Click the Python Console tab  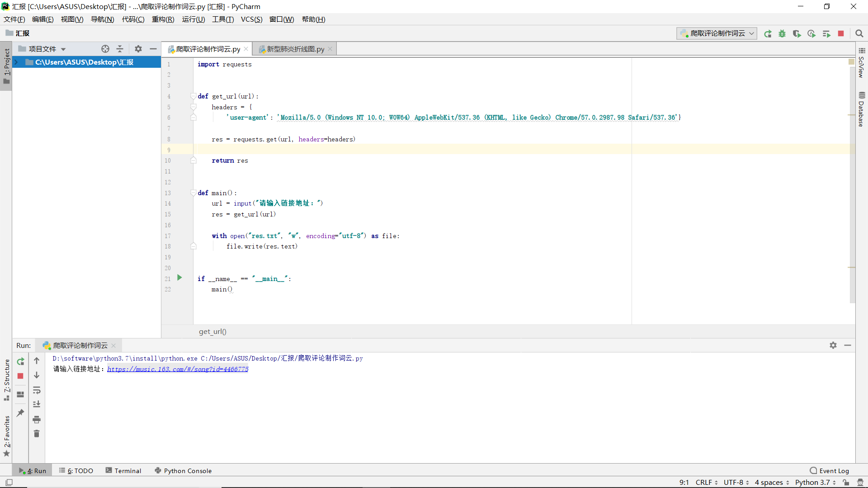pyautogui.click(x=188, y=471)
